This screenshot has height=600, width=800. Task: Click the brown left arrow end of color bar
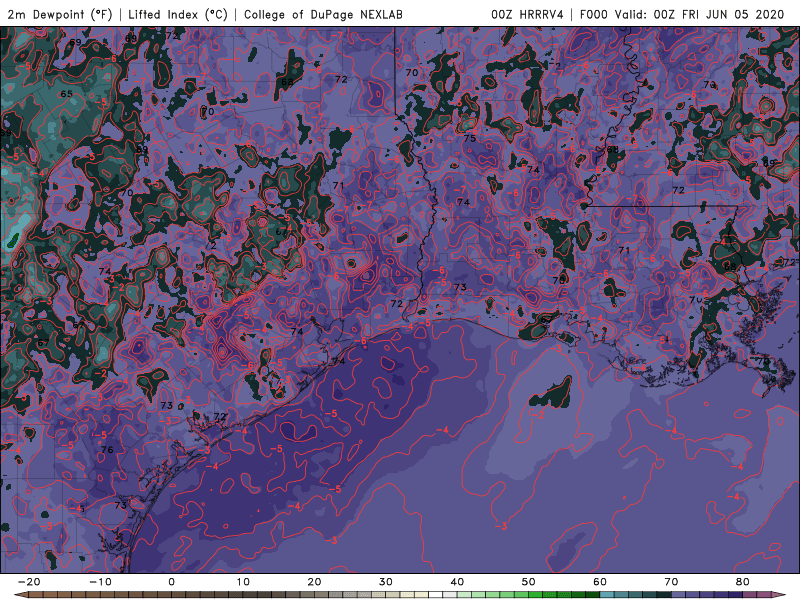pyautogui.click(x=21, y=595)
